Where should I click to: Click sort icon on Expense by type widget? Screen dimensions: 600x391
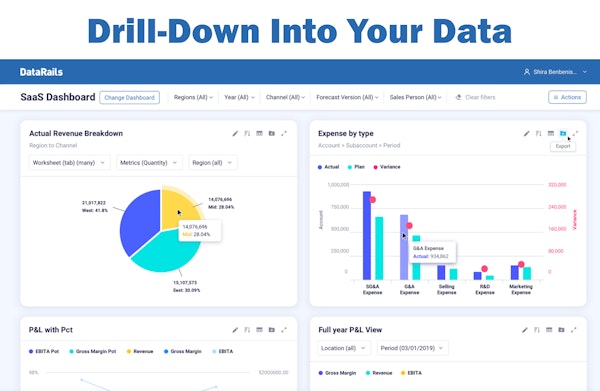tap(538, 134)
